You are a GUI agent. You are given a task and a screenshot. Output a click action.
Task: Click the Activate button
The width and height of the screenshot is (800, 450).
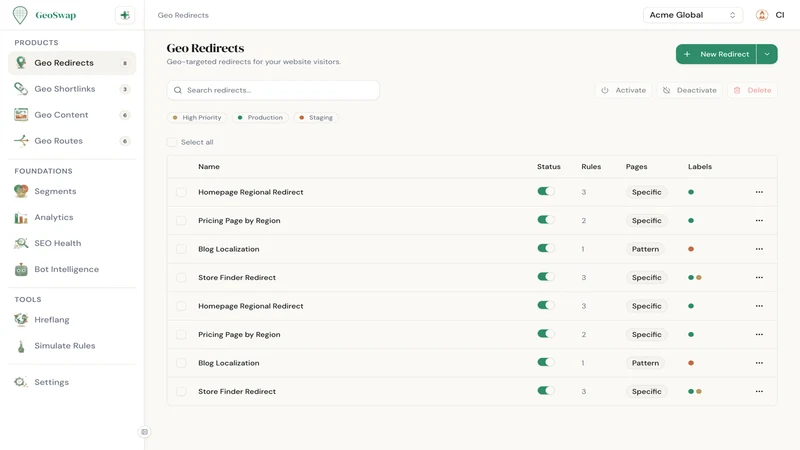pos(623,90)
